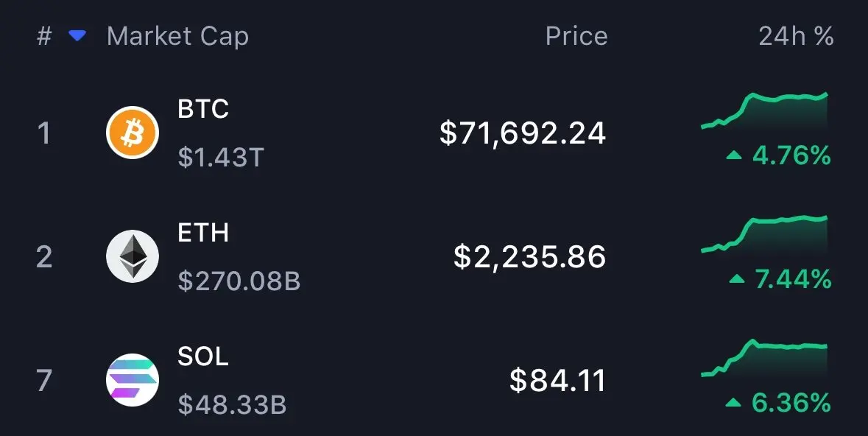The width and height of the screenshot is (868, 436).
Task: Click the Bitcoin price $71,692.24
Action: coord(523,133)
